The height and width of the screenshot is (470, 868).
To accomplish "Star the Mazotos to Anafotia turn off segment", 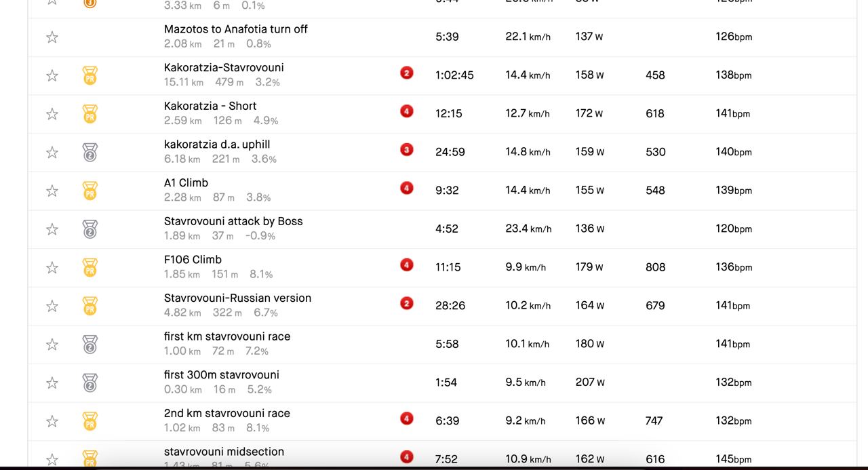I will click(x=52, y=37).
